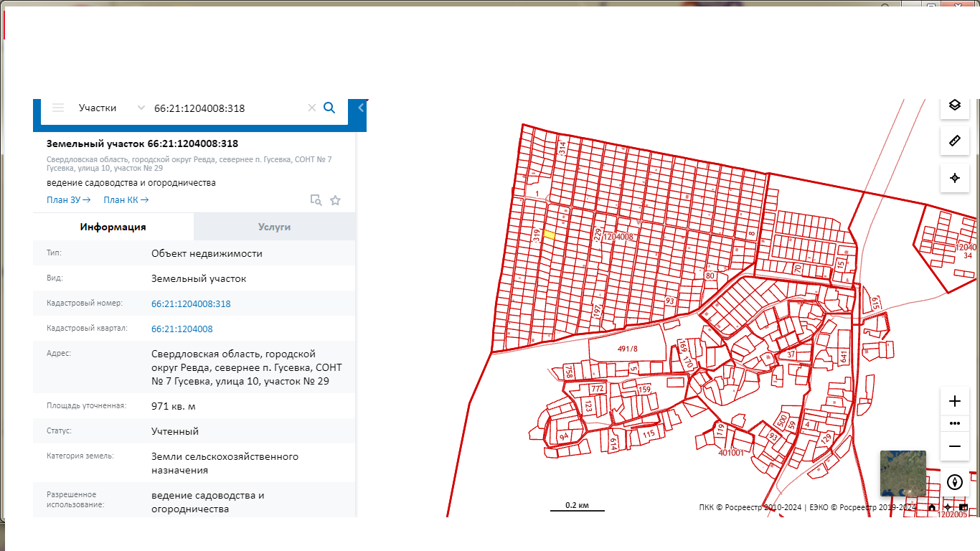Open the hamburger menu in search bar
This screenshot has height=551, width=980.
[x=58, y=108]
